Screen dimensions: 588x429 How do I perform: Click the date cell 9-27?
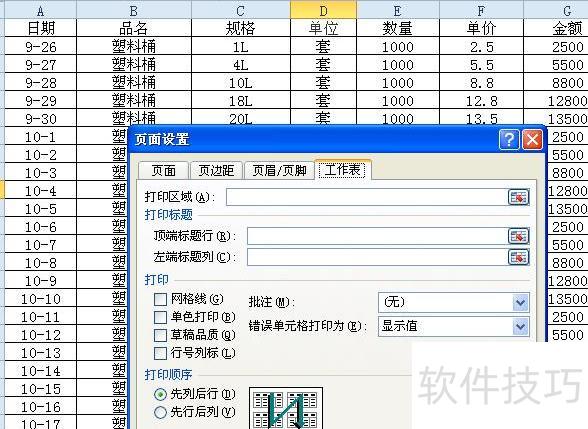click(40, 64)
